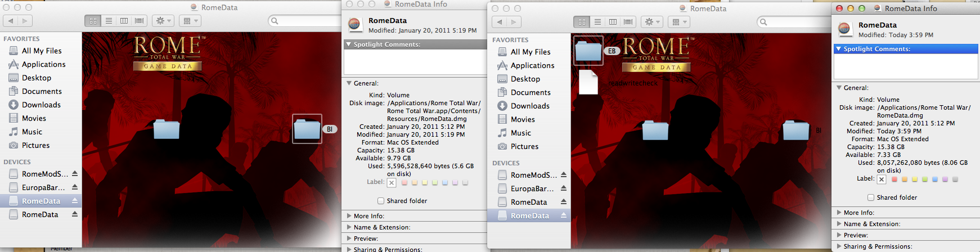Apply green label in January 2011 Info window
The width and height of the screenshot is (980, 252).
(x=434, y=182)
